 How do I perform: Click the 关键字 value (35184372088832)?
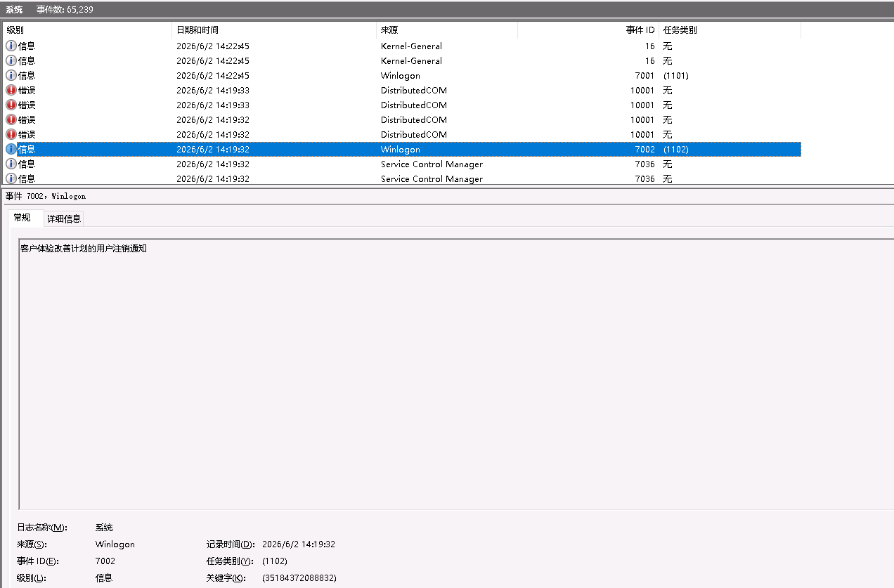pyautogui.click(x=299, y=578)
